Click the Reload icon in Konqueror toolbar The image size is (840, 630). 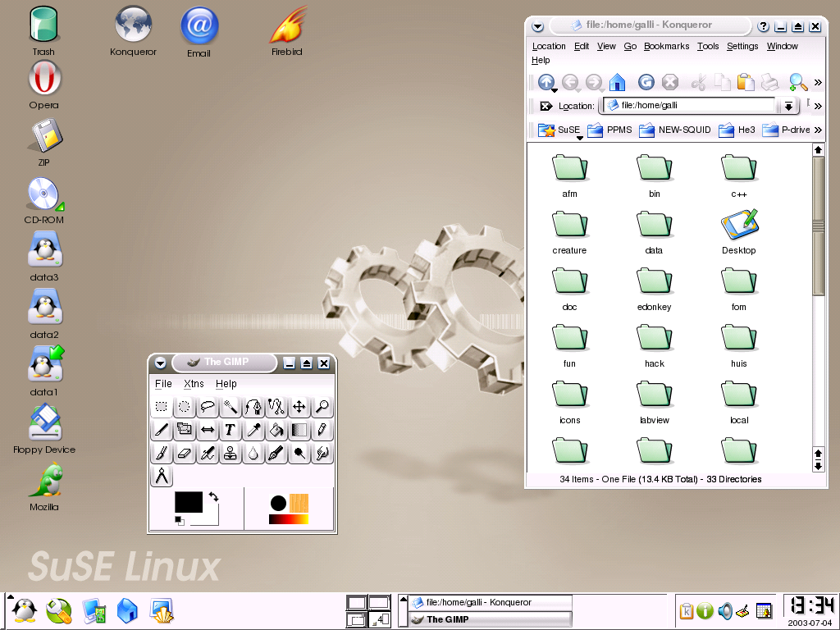click(x=646, y=82)
